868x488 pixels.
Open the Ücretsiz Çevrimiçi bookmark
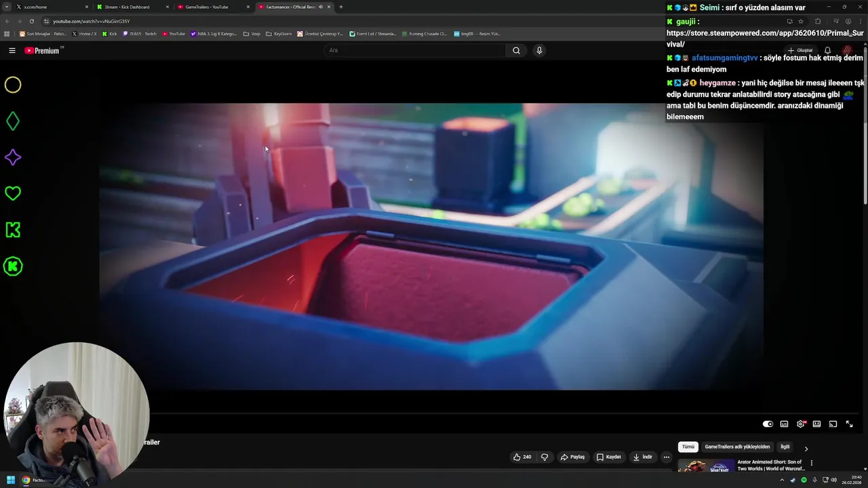coord(320,33)
